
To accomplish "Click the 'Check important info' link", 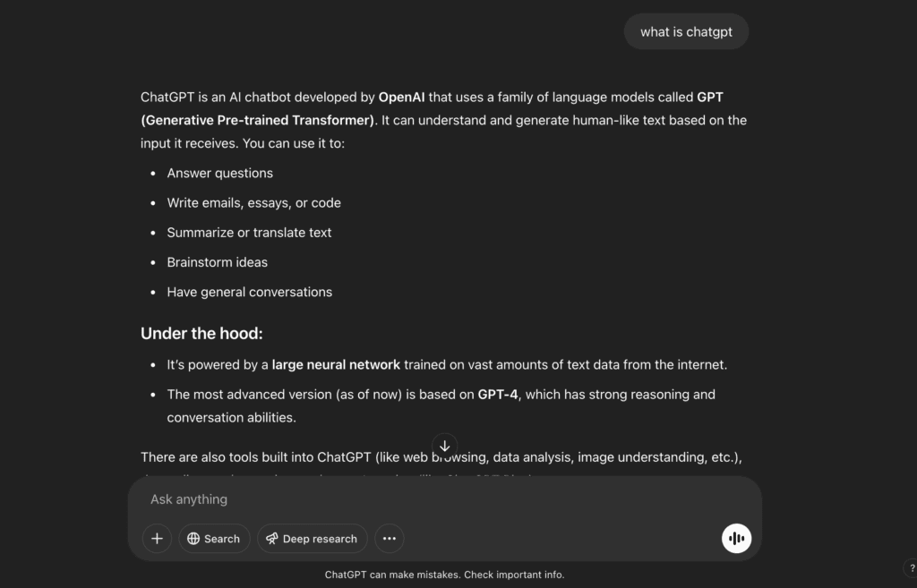I will (512, 575).
